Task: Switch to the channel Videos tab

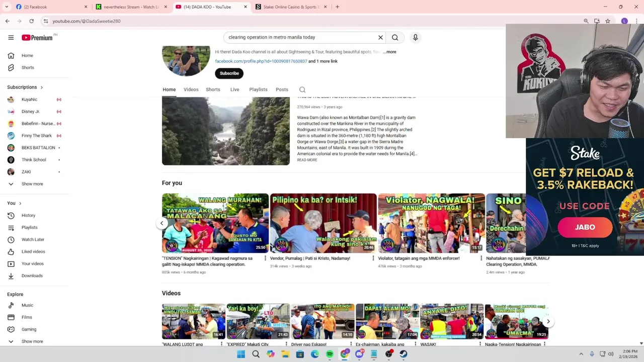Action: (191, 89)
